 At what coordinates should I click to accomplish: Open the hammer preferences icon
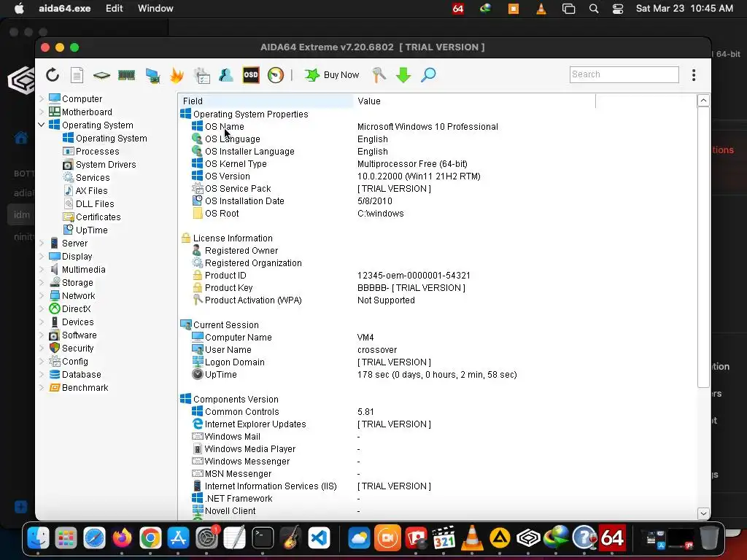379,75
